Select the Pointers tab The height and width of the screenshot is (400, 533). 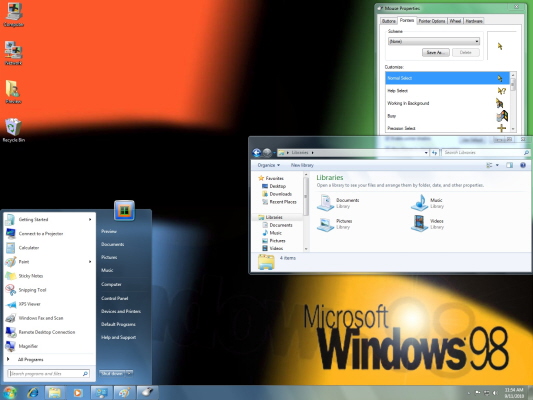[407, 20]
